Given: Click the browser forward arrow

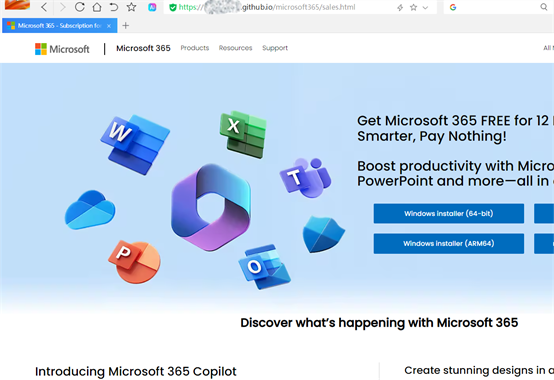Looking at the screenshot, I should 63,7.
